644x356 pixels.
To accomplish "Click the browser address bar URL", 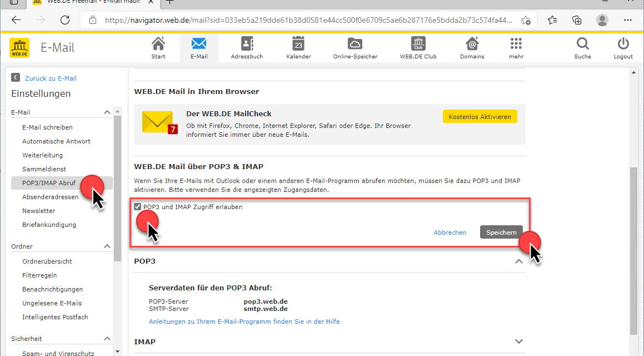I will tap(308, 19).
